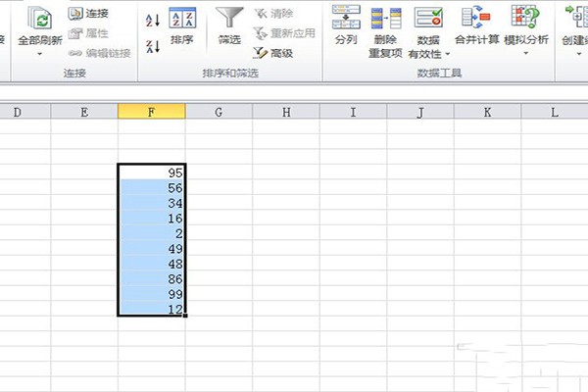Click the cell containing 95
Image resolution: width=588 pixels, height=392 pixels.
[x=152, y=172]
